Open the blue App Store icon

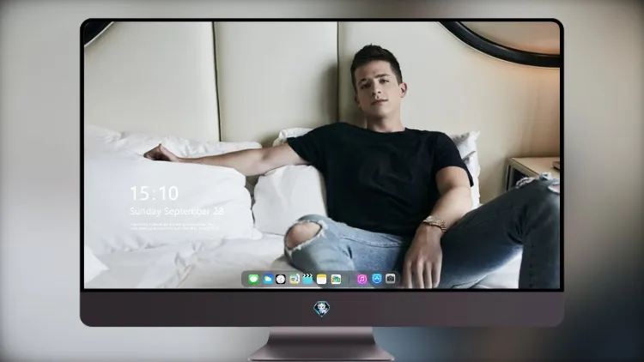(x=377, y=279)
